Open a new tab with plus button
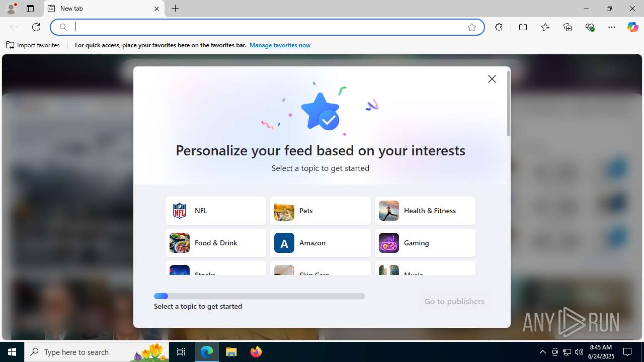 coord(176,9)
